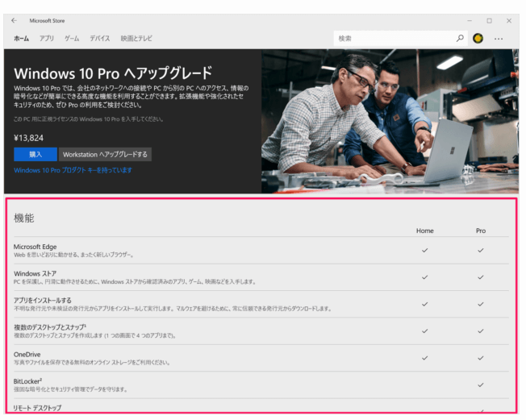526x420 pixels.
Task: Click the Pro checkmark for BitLocker
Action: [481, 385]
